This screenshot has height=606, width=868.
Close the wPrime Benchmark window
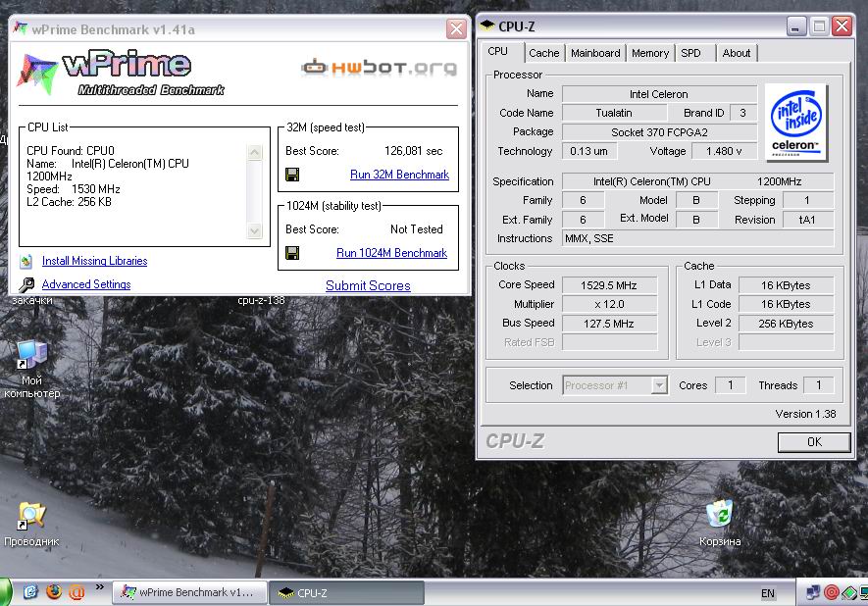(456, 28)
